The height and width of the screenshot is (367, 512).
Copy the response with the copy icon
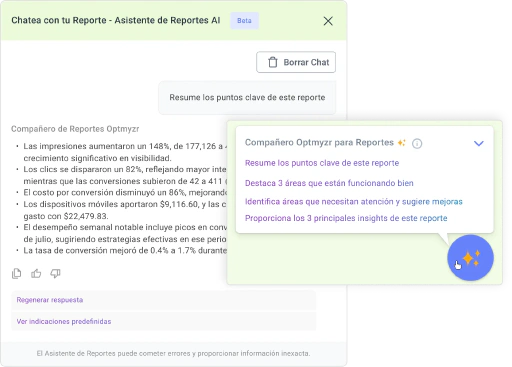16,273
